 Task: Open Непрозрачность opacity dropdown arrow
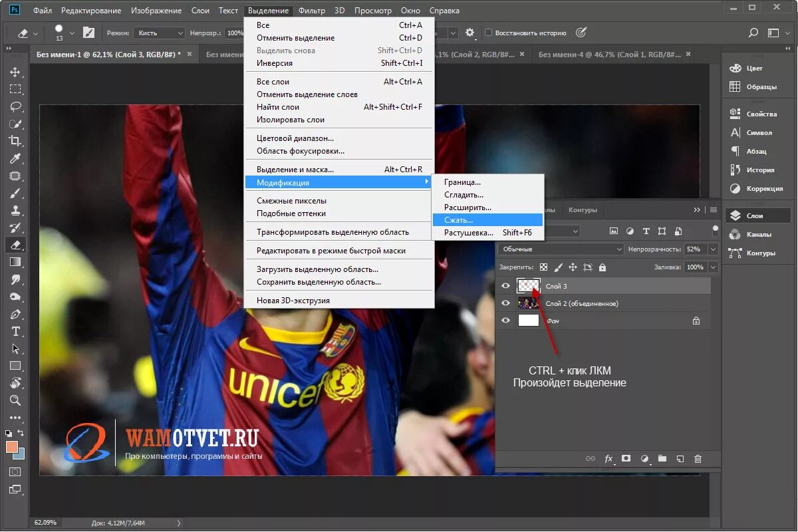[x=713, y=249]
